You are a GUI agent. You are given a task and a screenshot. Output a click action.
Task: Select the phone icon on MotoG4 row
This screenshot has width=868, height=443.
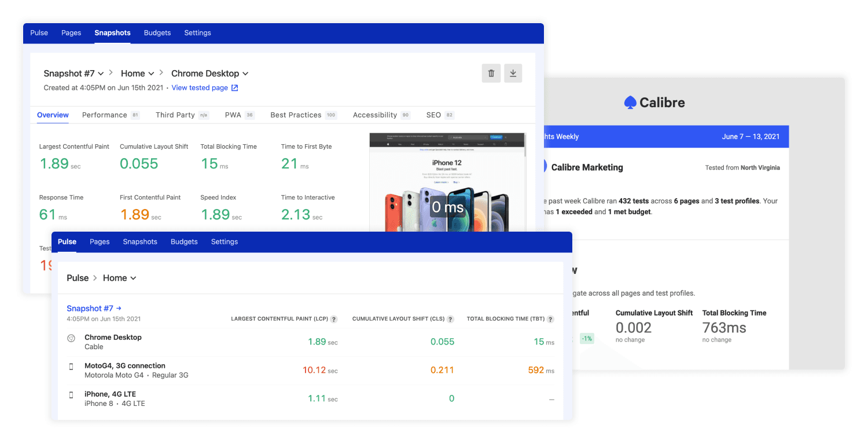tap(71, 367)
